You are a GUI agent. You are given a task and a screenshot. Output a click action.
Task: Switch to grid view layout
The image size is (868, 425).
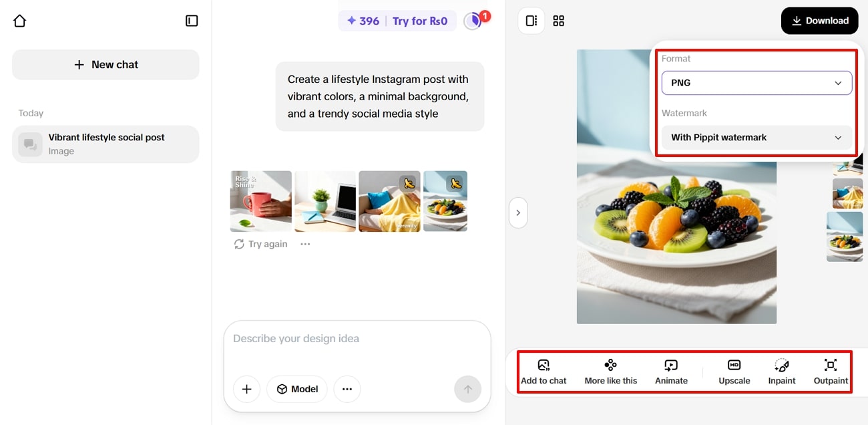[x=559, y=21]
